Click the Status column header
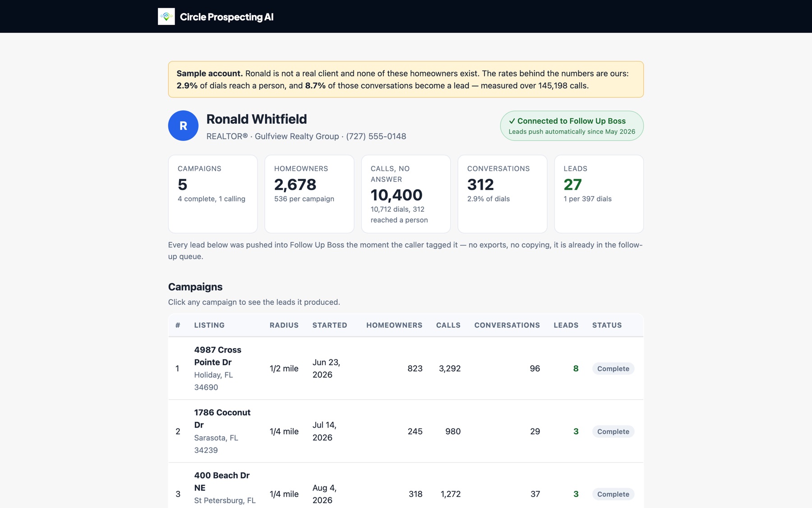Viewport: 812px width, 508px height. 607,325
